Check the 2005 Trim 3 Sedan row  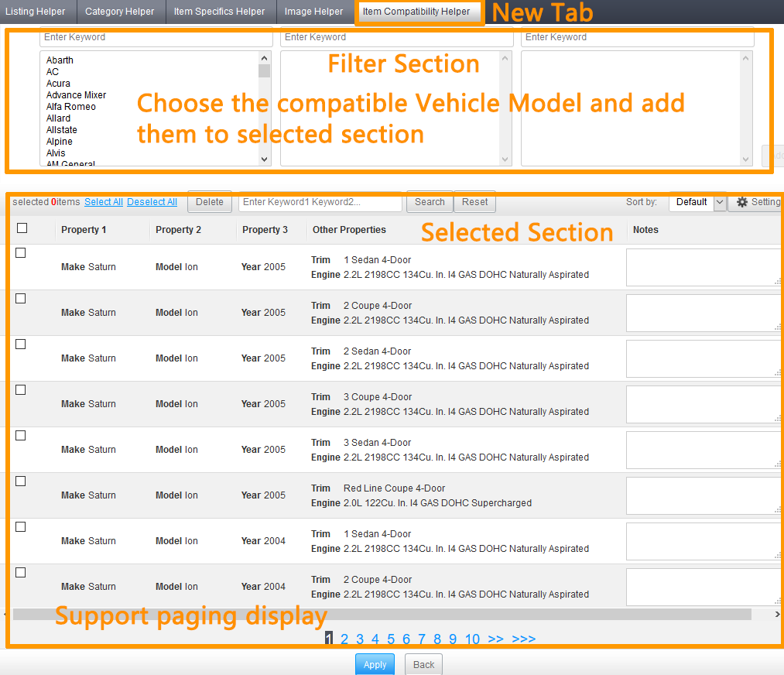[20, 436]
